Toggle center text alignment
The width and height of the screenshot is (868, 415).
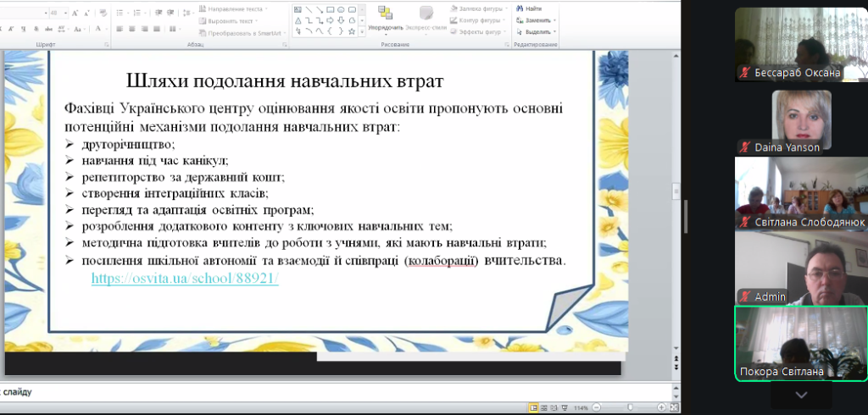coord(132,29)
